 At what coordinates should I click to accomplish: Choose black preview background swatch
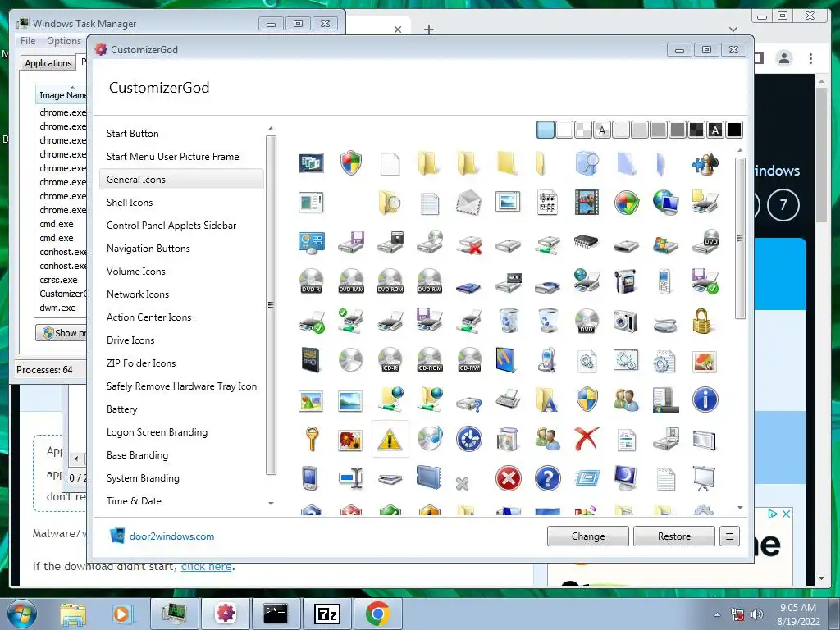[x=734, y=130]
